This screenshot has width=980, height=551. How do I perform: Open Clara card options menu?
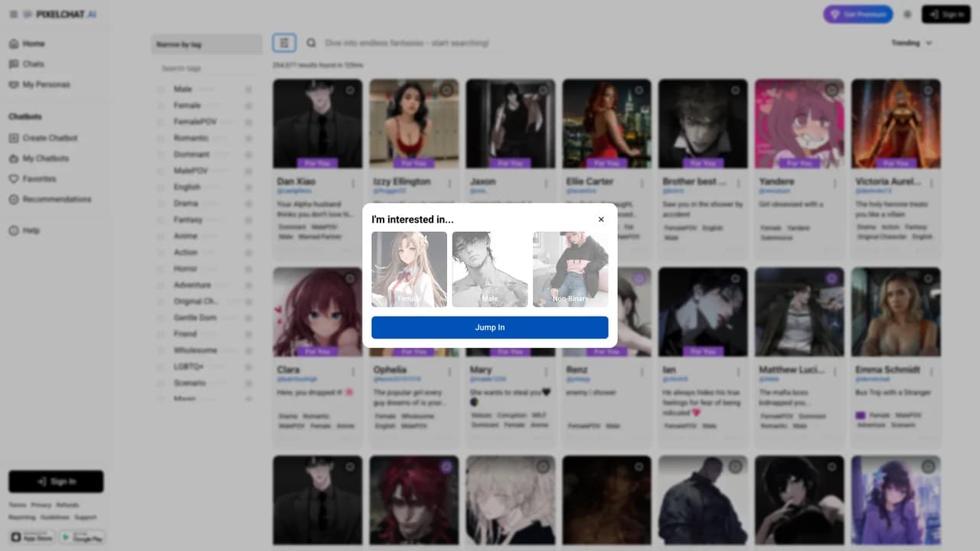(x=353, y=372)
